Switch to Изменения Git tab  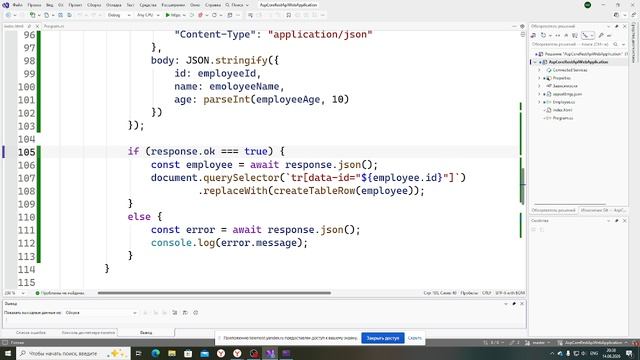click(x=603, y=210)
